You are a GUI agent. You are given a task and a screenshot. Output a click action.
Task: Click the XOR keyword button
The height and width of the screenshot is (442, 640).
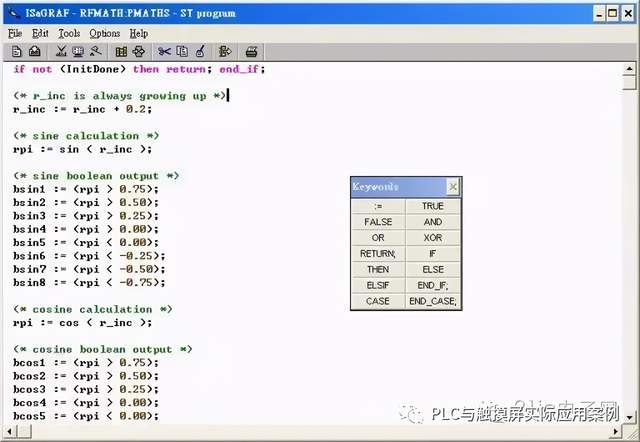click(433, 238)
